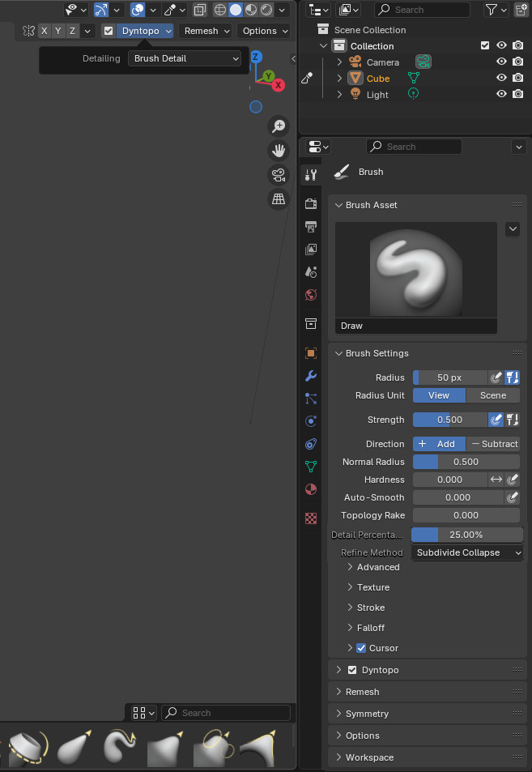Open the Material properties tab
This screenshot has height=772, width=532.
tap(311, 489)
